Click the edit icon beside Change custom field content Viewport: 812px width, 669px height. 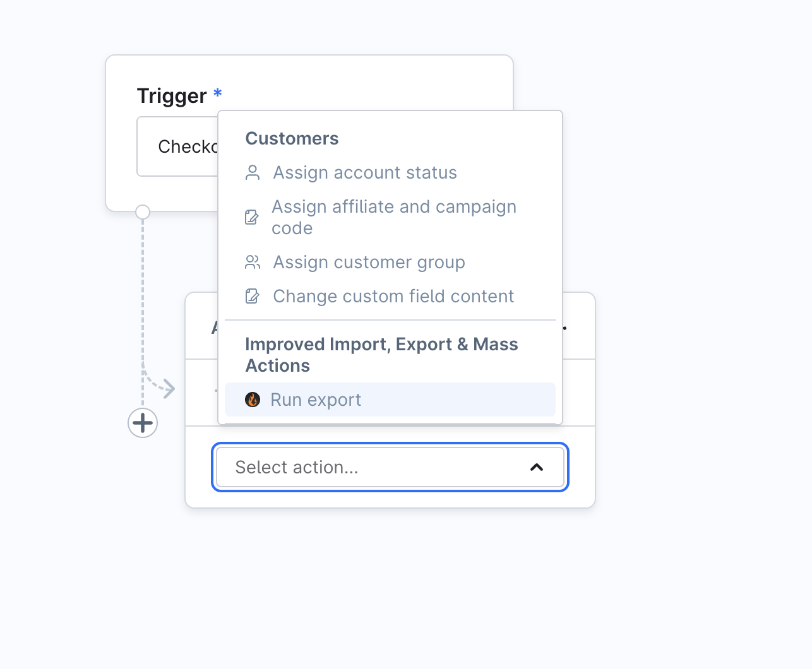click(x=252, y=296)
